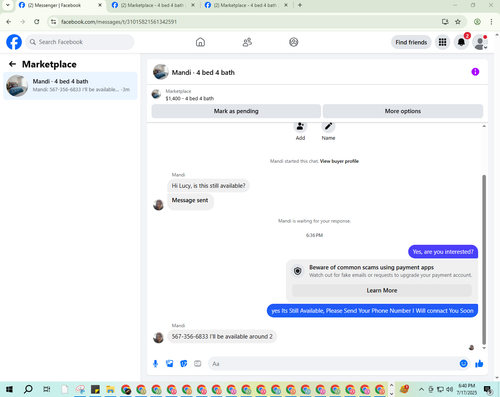This screenshot has width=500, height=397.
Task: Open More options for the listing
Action: 403,111
